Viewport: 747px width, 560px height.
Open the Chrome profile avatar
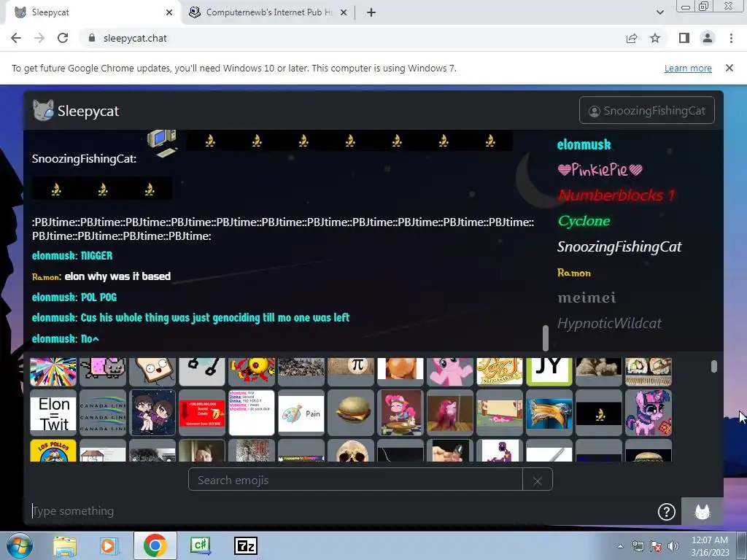(x=708, y=38)
